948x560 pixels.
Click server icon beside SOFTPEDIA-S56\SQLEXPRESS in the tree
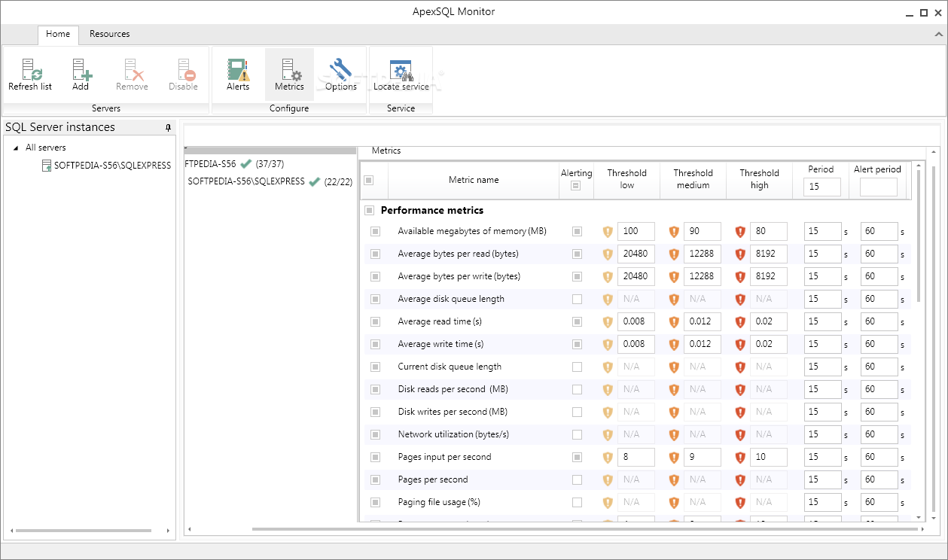pos(47,165)
